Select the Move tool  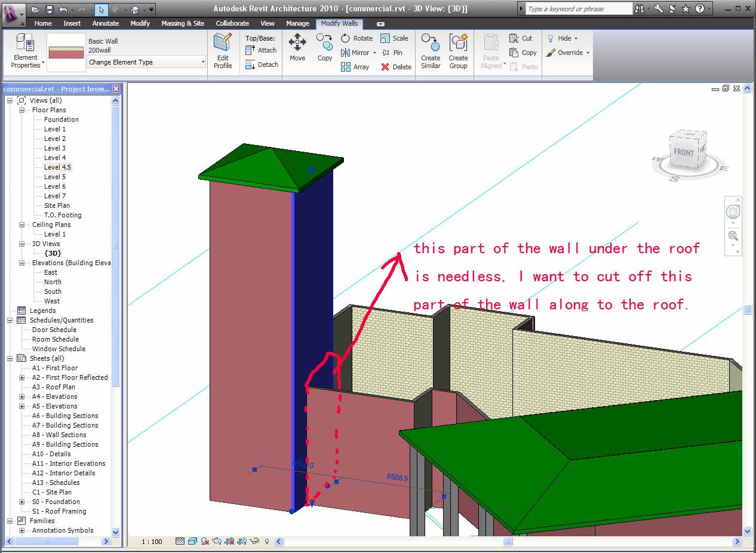(x=297, y=48)
